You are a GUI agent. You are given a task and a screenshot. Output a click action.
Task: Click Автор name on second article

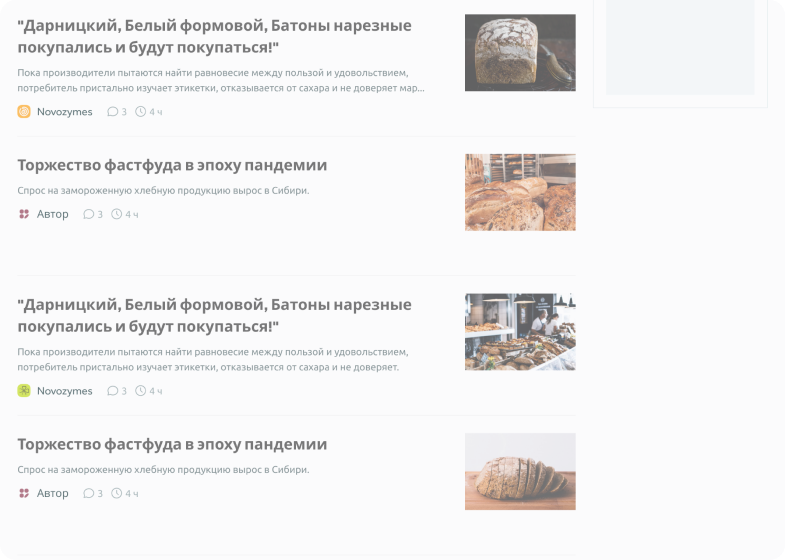coord(53,214)
